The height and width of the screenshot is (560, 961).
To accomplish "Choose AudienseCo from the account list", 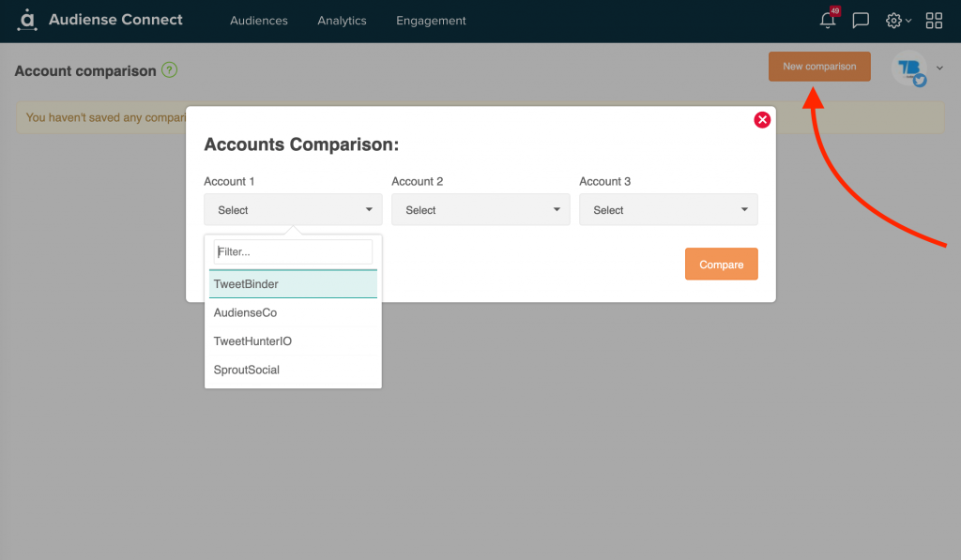I will pos(293,312).
